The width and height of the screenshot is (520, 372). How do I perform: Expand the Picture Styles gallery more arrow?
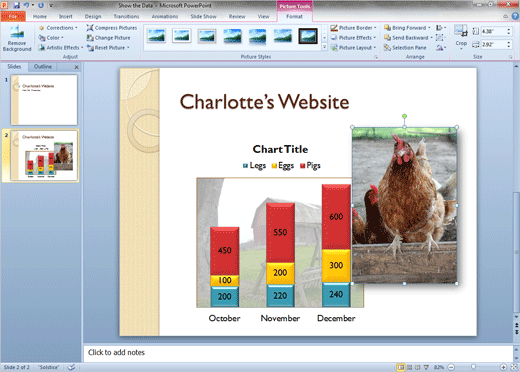pos(324,47)
